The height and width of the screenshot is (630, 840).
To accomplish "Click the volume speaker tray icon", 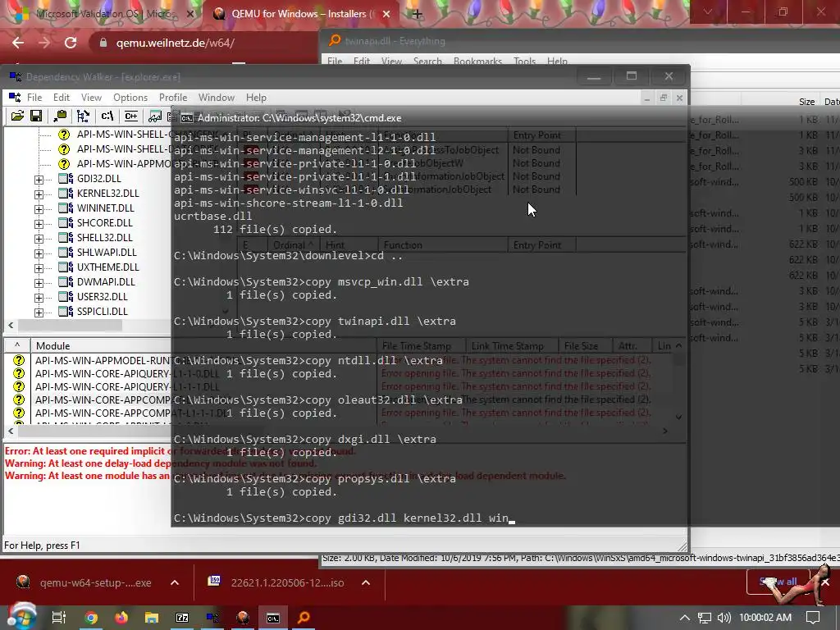I will 724,618.
